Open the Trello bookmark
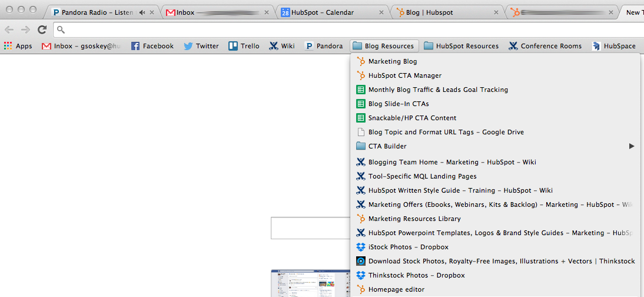 coord(244,46)
